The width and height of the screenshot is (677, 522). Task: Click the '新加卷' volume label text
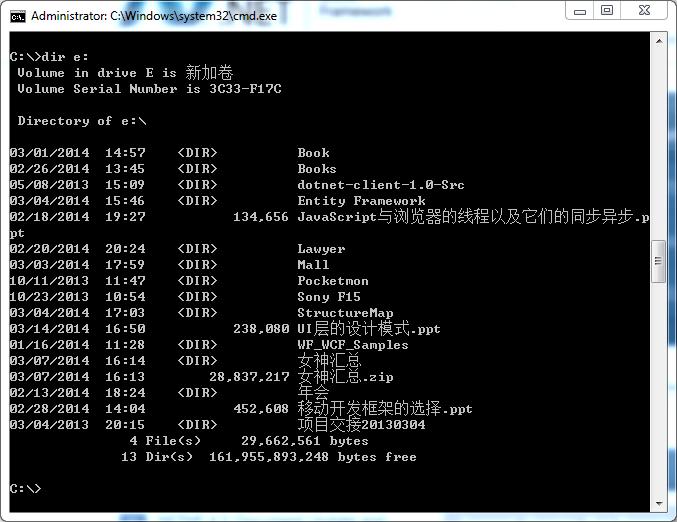[209, 73]
